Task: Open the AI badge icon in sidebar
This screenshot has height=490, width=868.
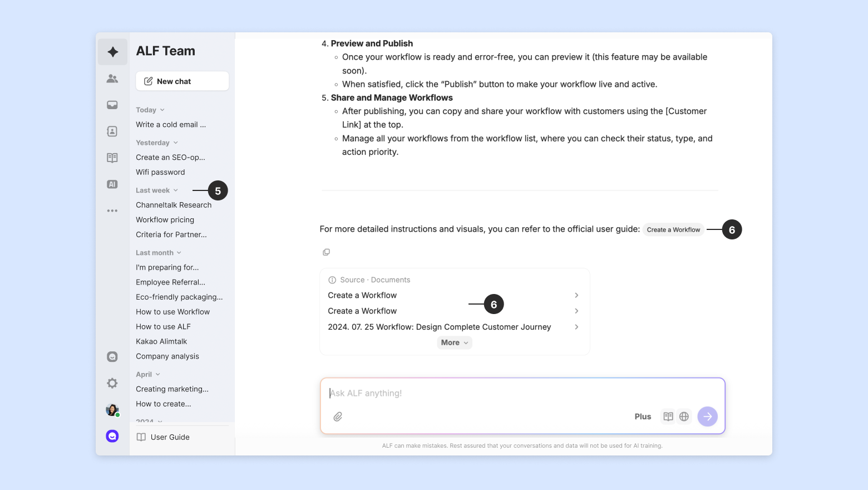Action: point(112,184)
